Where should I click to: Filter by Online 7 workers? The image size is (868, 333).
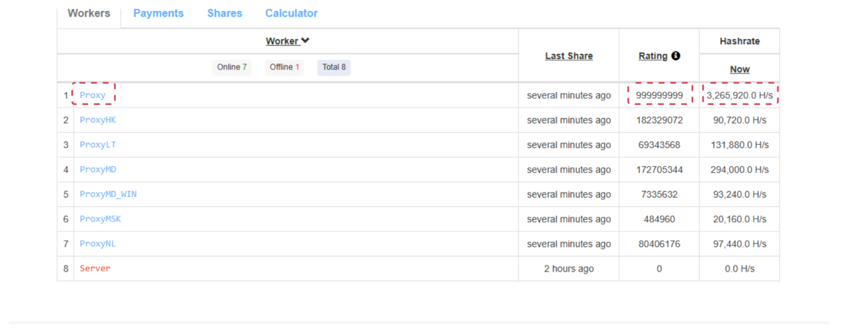pos(232,67)
